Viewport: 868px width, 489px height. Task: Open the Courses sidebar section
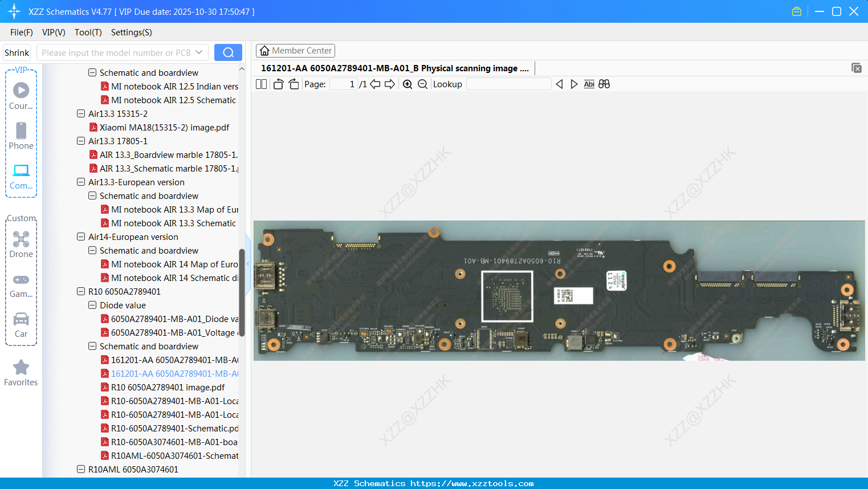tap(21, 96)
